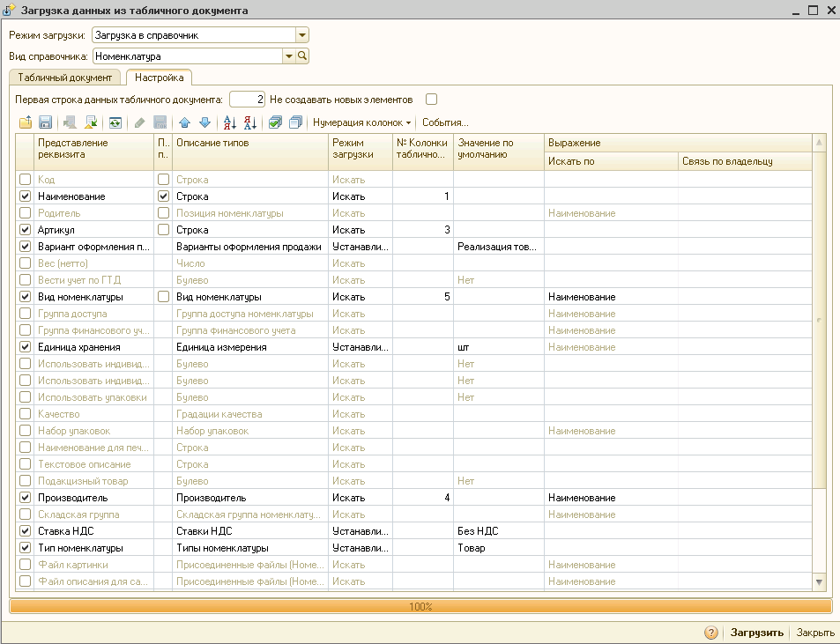The width and height of the screenshot is (840, 644).
Task: Open the Вид справочника dropdown arrow
Action: (x=288, y=56)
